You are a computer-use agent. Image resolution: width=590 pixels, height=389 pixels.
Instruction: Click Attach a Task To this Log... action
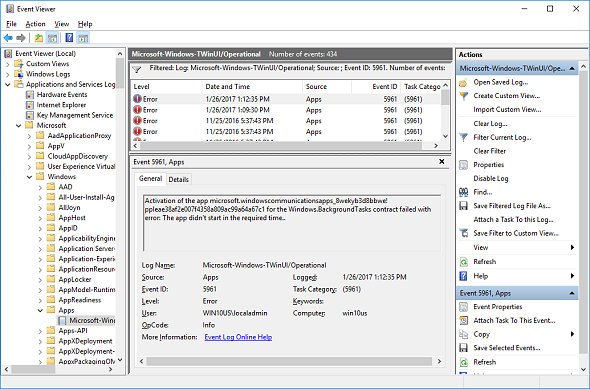pos(513,220)
